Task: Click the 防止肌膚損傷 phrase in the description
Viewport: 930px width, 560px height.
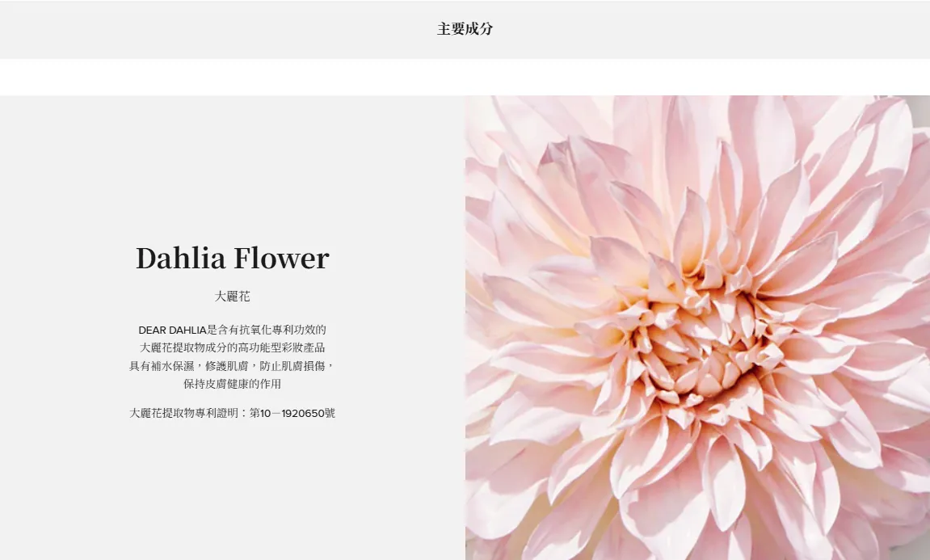Action: (292, 366)
